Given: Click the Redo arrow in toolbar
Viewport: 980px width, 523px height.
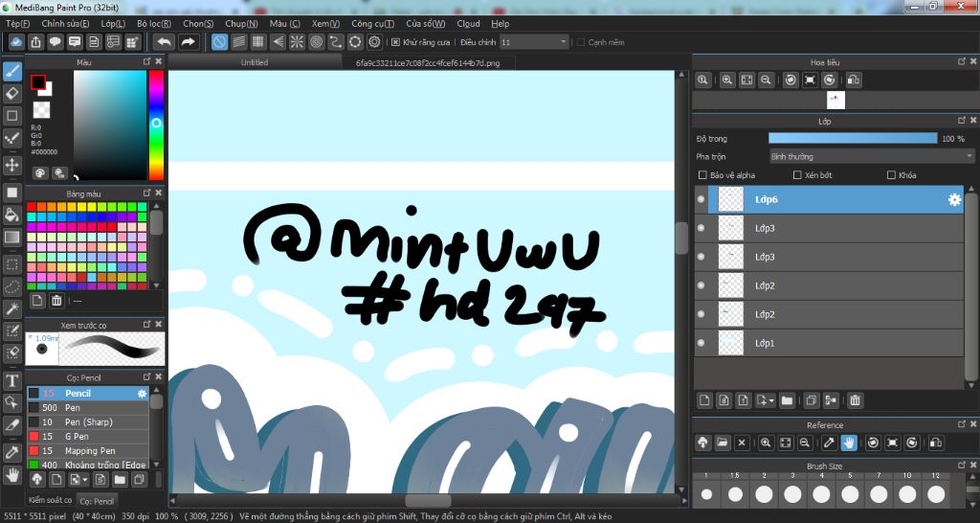Looking at the screenshot, I should (x=188, y=42).
